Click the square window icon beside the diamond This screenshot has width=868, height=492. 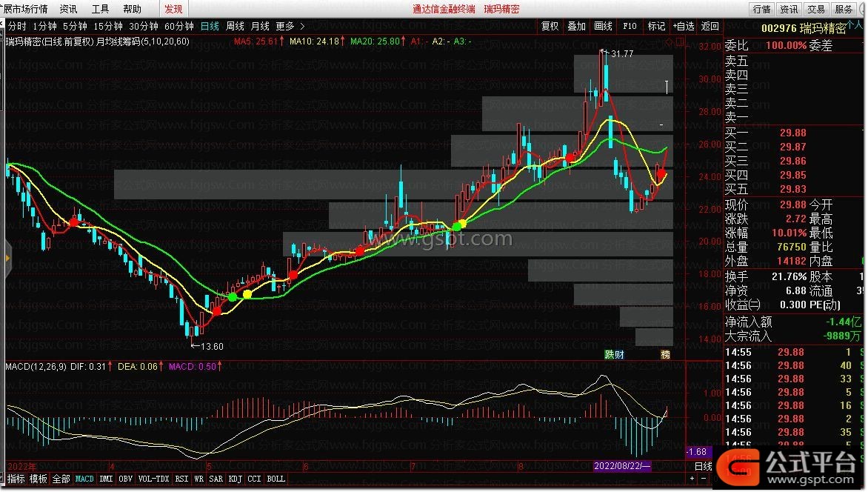click(681, 41)
